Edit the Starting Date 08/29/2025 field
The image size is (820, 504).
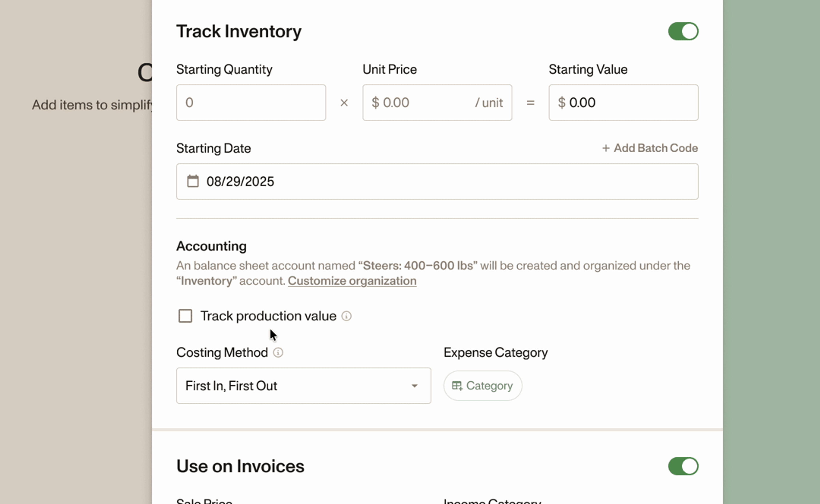[437, 181]
